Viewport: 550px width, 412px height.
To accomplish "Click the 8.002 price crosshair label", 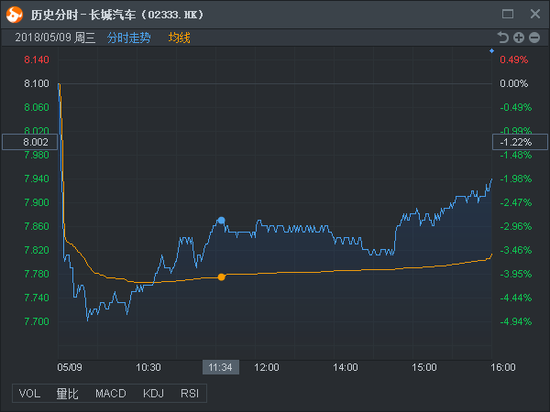I will point(30,142).
